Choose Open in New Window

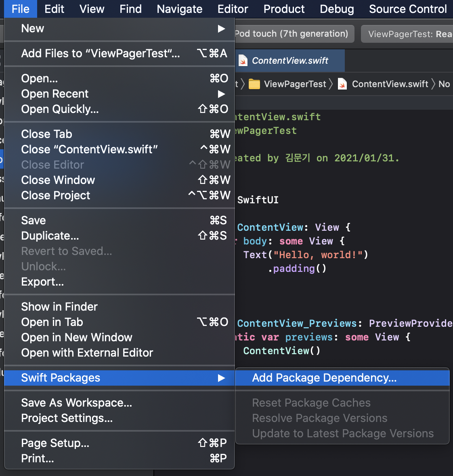tap(120, 337)
